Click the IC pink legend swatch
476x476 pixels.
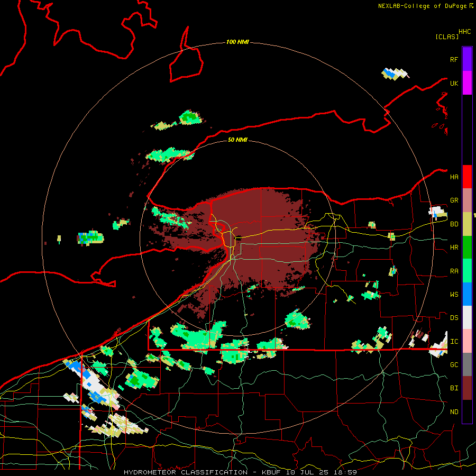[x=467, y=341]
